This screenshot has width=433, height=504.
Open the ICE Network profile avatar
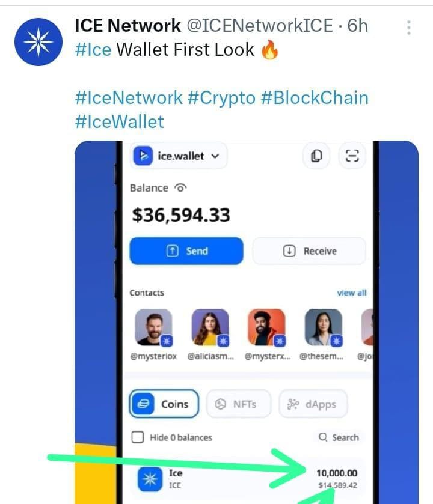coord(38,42)
